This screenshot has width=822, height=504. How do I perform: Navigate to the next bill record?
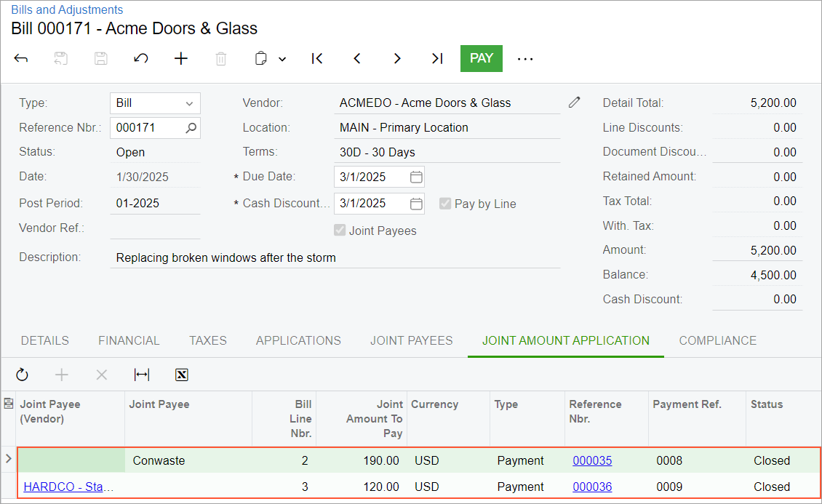click(397, 59)
